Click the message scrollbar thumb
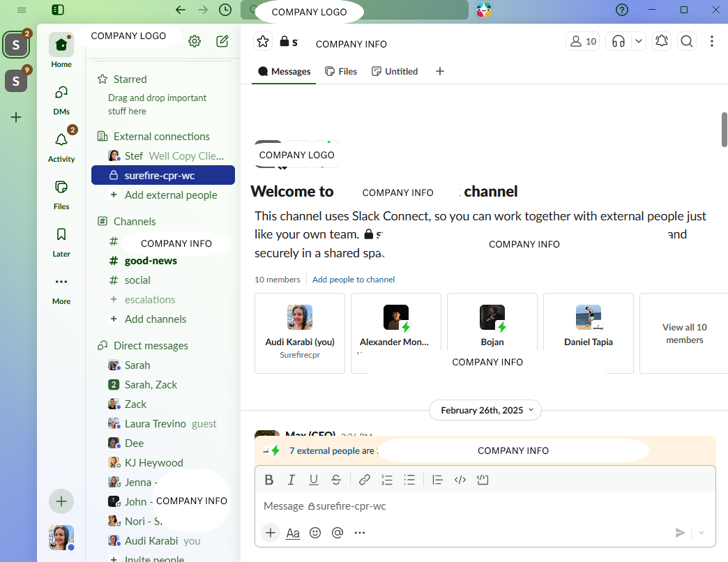728x562 pixels. [725, 130]
